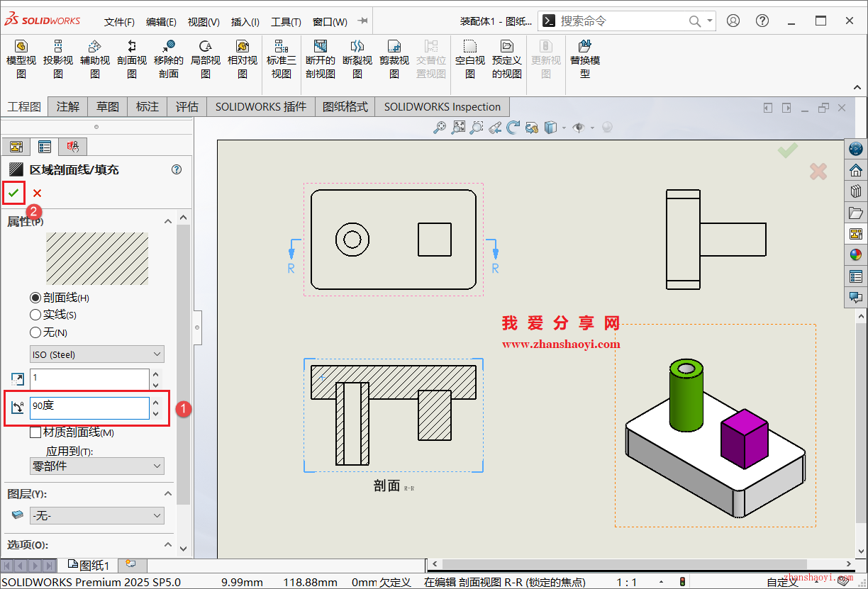Click Rotate view icon in heads-up toolbar

[513, 128]
